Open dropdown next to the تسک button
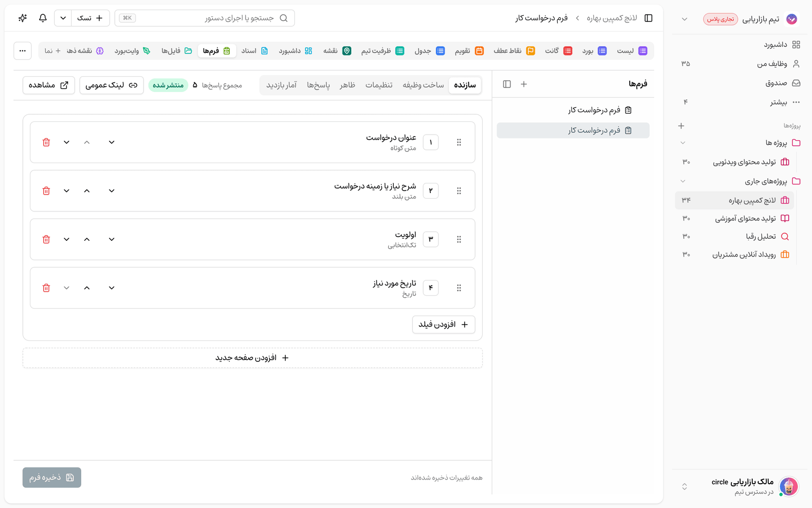 point(63,18)
